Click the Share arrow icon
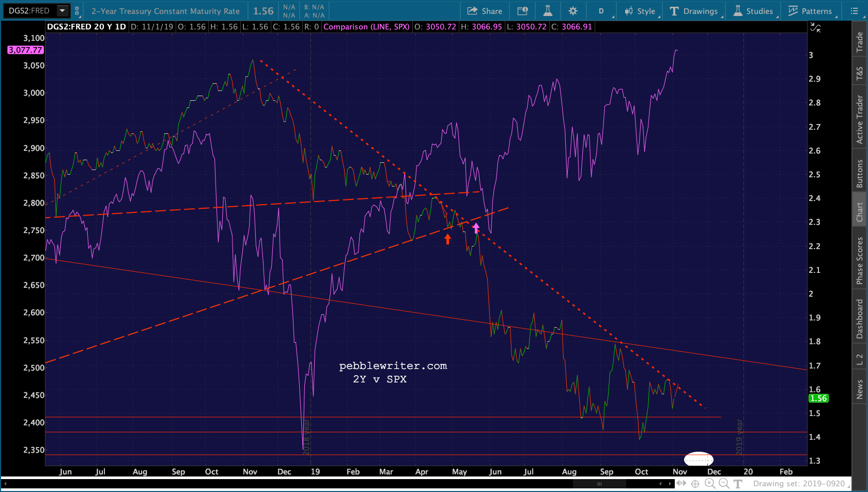 click(472, 11)
